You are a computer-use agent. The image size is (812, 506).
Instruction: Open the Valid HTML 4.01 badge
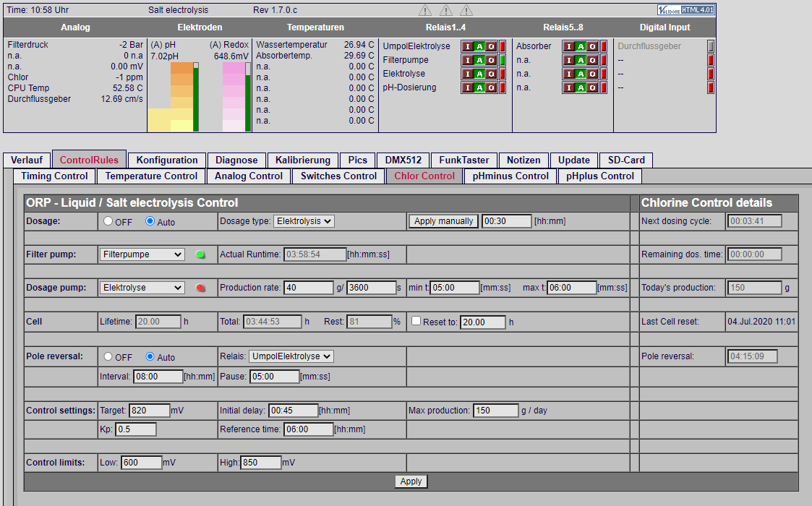685,10
